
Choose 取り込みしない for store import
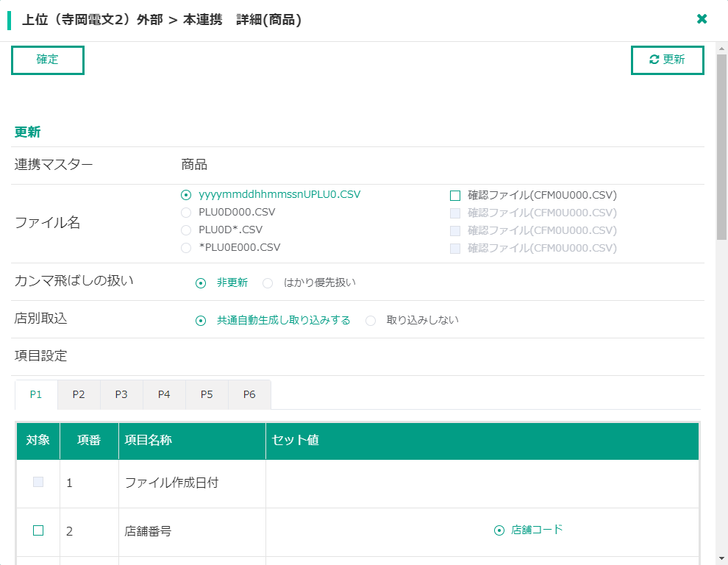(371, 321)
